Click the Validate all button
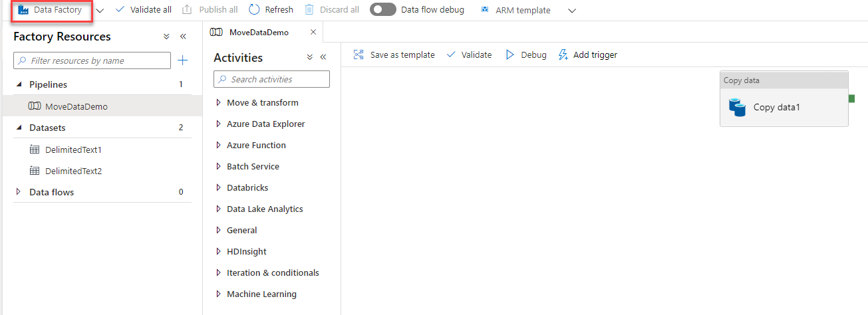The height and width of the screenshot is (315, 868). pos(143,10)
